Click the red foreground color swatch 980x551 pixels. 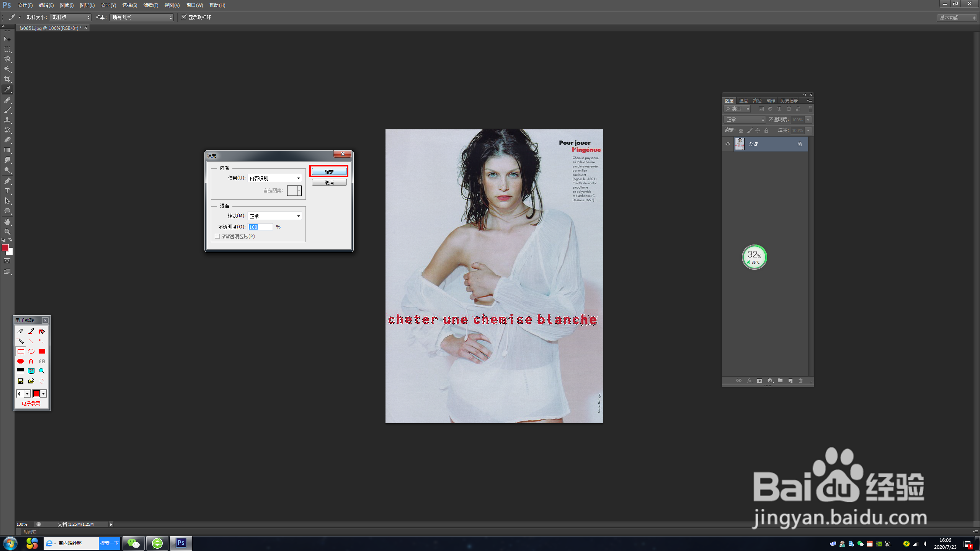pyautogui.click(x=5, y=248)
